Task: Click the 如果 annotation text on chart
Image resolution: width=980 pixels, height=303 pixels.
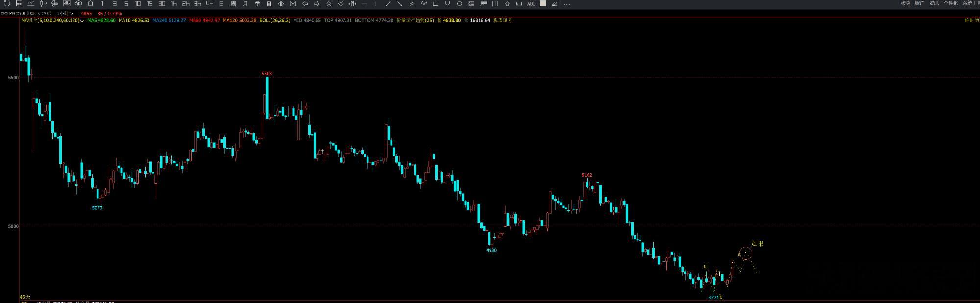Action: (x=758, y=244)
